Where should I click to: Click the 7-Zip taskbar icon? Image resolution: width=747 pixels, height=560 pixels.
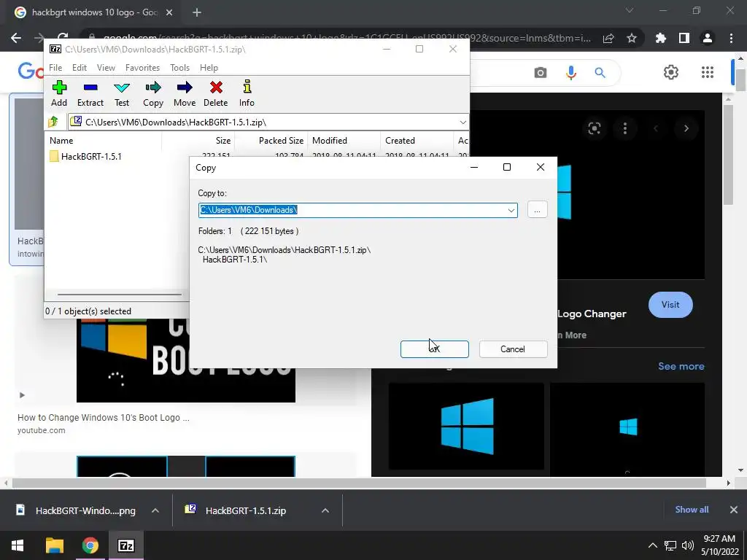point(125,545)
